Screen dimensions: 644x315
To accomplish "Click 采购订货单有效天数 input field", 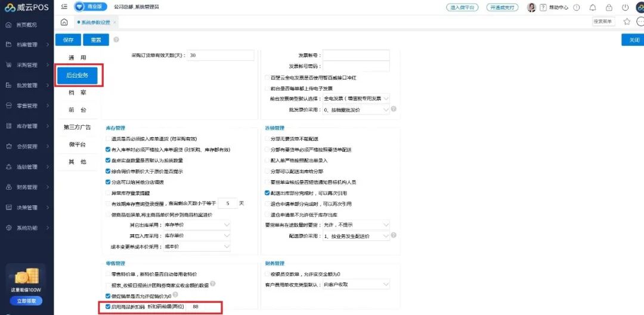I will (x=221, y=55).
